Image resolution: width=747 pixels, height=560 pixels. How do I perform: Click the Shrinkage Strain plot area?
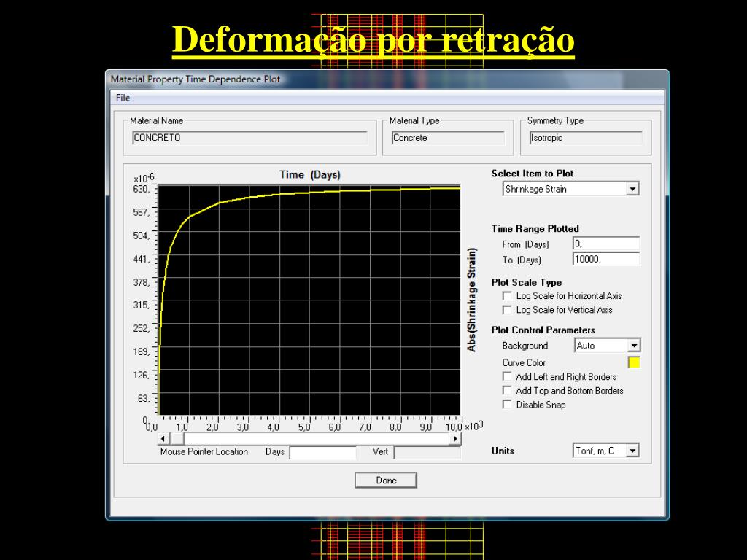(309, 300)
